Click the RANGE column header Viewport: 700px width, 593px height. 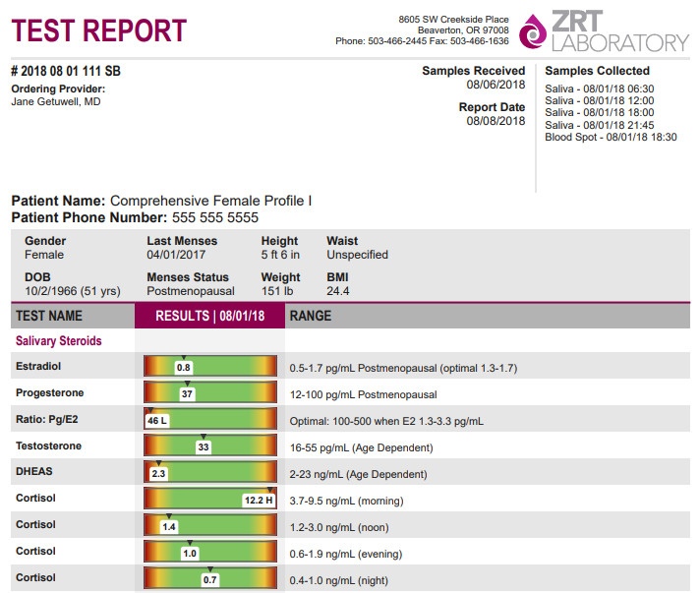[311, 316]
